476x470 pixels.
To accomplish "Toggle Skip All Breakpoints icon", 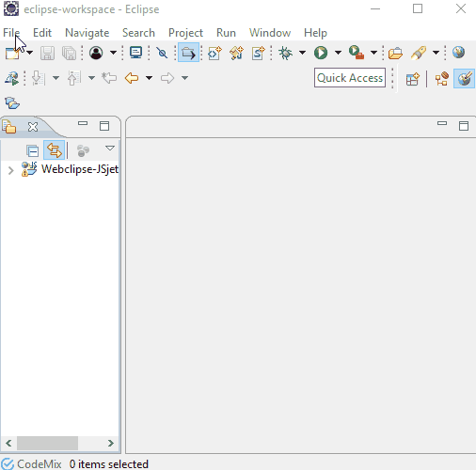I will (x=162, y=53).
